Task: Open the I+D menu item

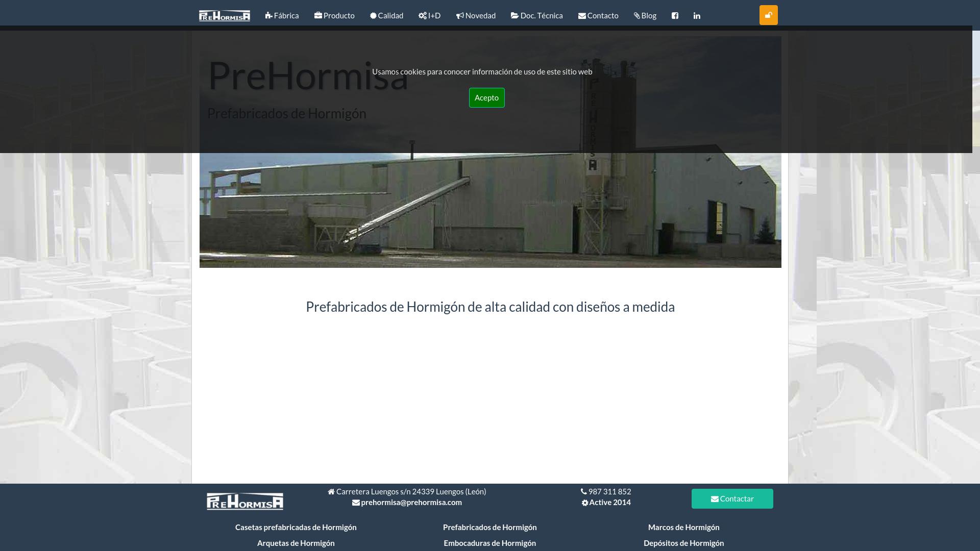Action: point(429,16)
